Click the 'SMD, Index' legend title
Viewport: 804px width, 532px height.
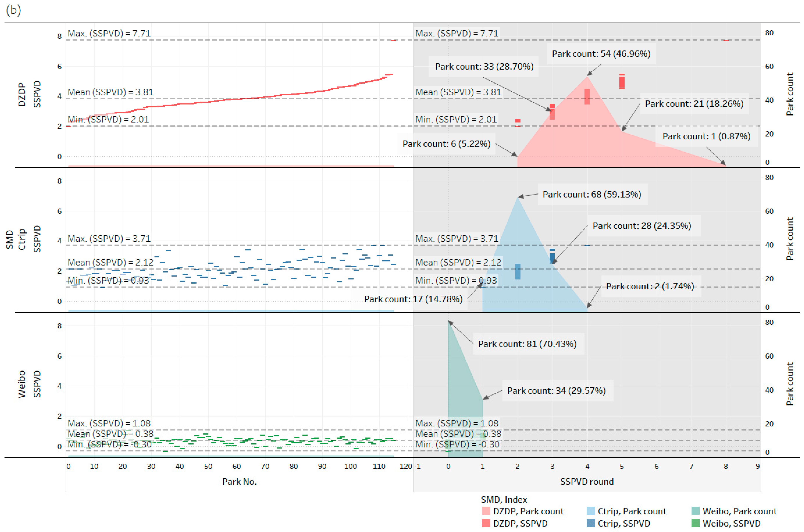[504, 500]
